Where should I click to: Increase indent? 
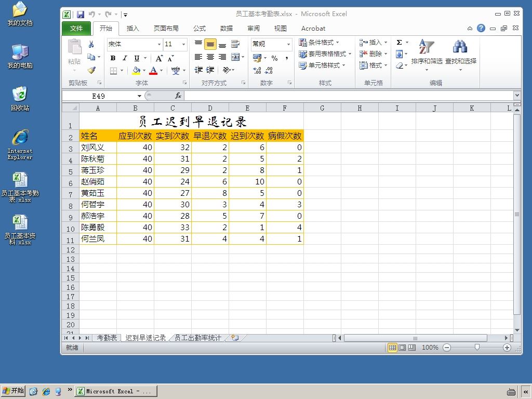pyautogui.click(x=210, y=70)
